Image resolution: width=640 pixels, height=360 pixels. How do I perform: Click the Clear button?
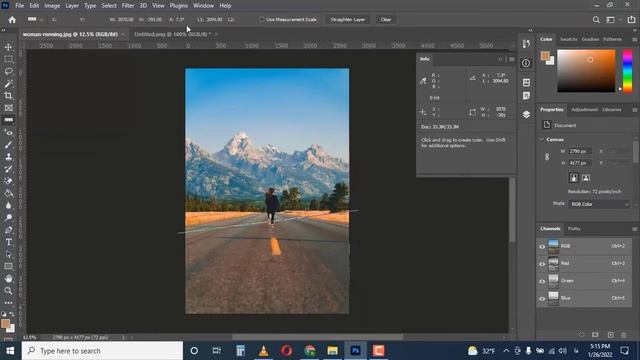[385, 20]
